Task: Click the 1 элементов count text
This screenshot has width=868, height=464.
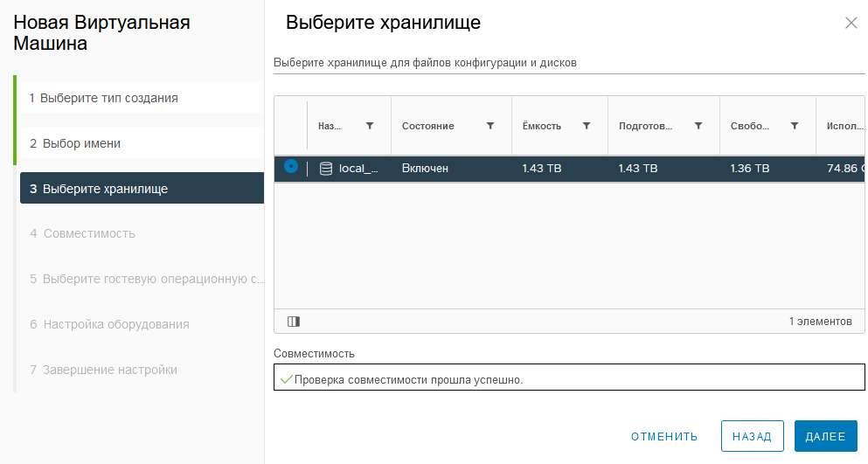Action: [821, 322]
